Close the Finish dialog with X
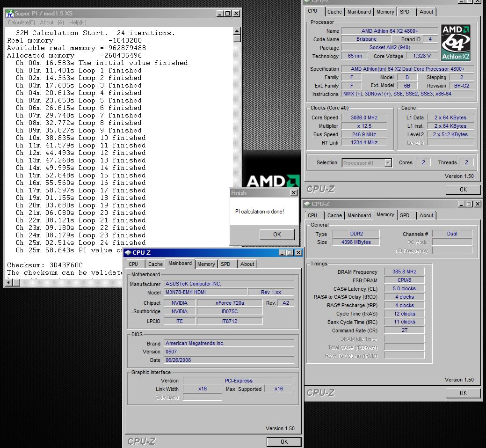The width and height of the screenshot is (486, 448). tap(294, 193)
